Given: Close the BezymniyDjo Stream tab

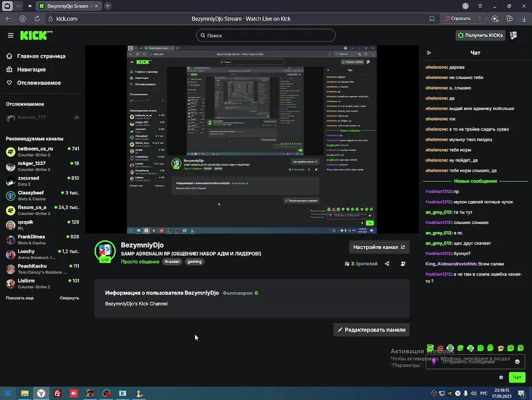Looking at the screenshot, I should pyautogui.click(x=96, y=6).
